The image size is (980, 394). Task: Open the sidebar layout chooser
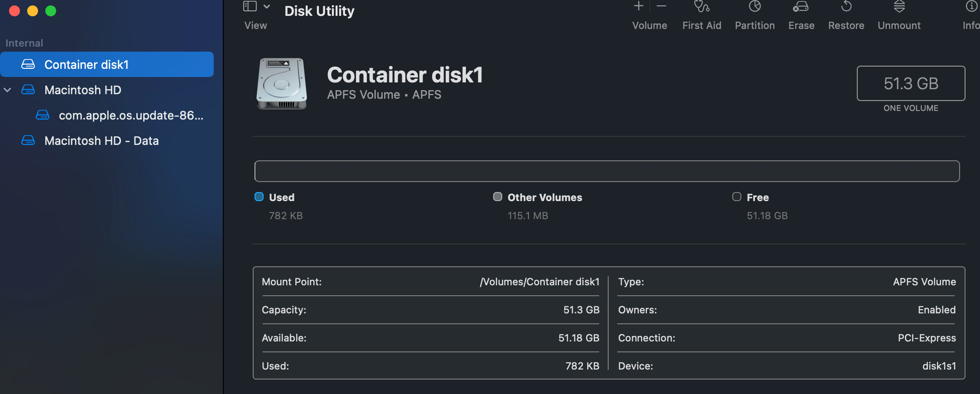250,6
